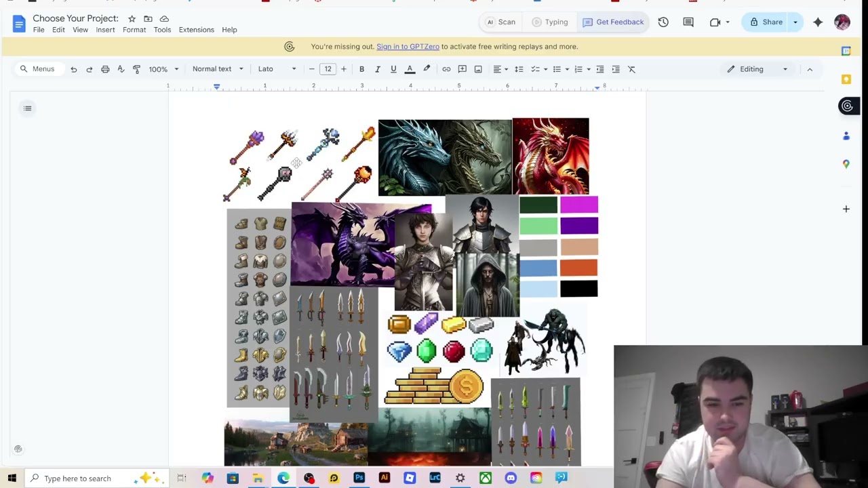
Task: Open the Edit menu
Action: [58, 30]
